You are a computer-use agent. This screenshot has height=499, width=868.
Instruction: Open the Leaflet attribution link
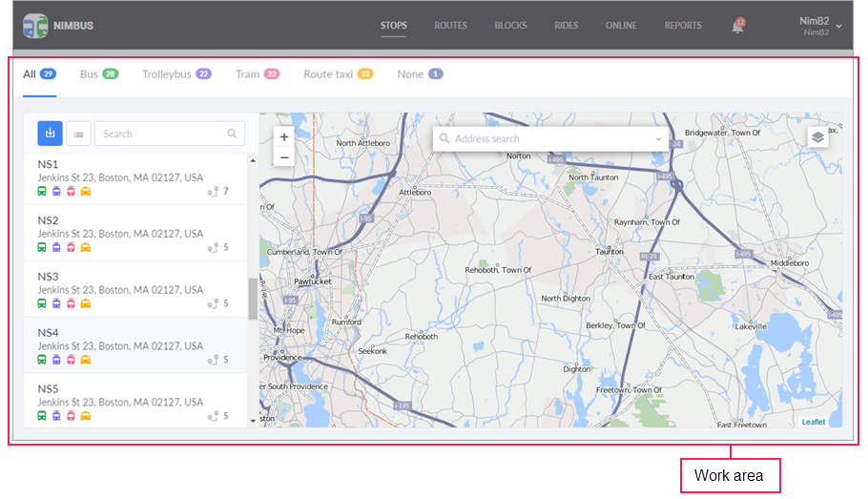[813, 422]
